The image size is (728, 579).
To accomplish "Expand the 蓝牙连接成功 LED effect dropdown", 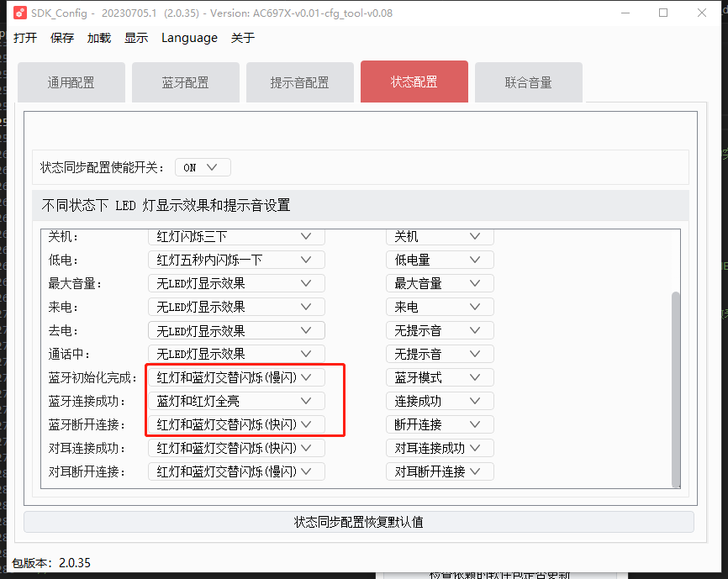I will point(236,402).
